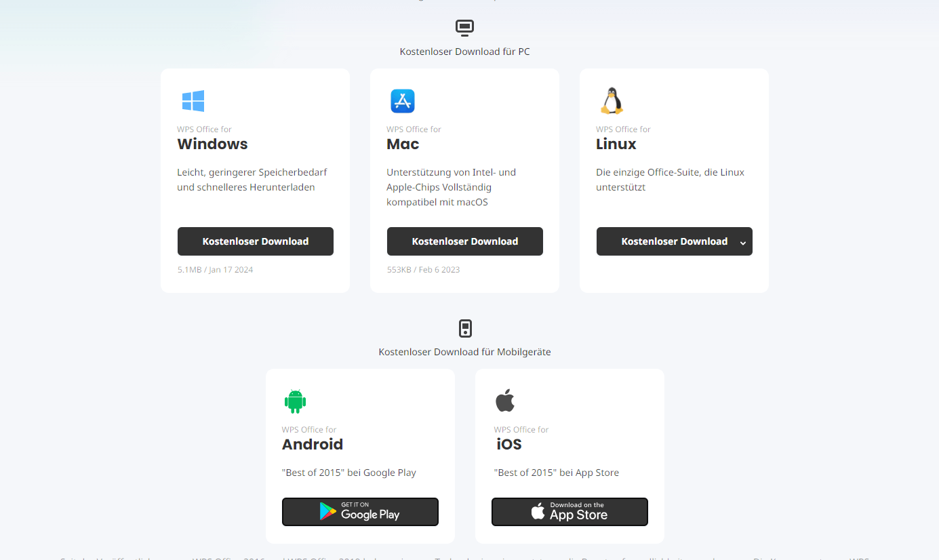Screen dimensions: 939x560
Task: Click the Windows heading text
Action: pos(213,144)
